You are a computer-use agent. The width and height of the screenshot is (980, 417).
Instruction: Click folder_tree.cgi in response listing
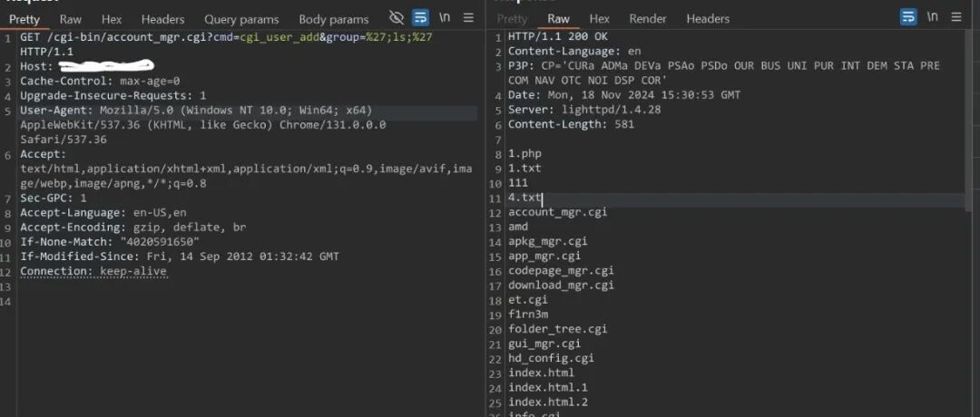pos(557,329)
